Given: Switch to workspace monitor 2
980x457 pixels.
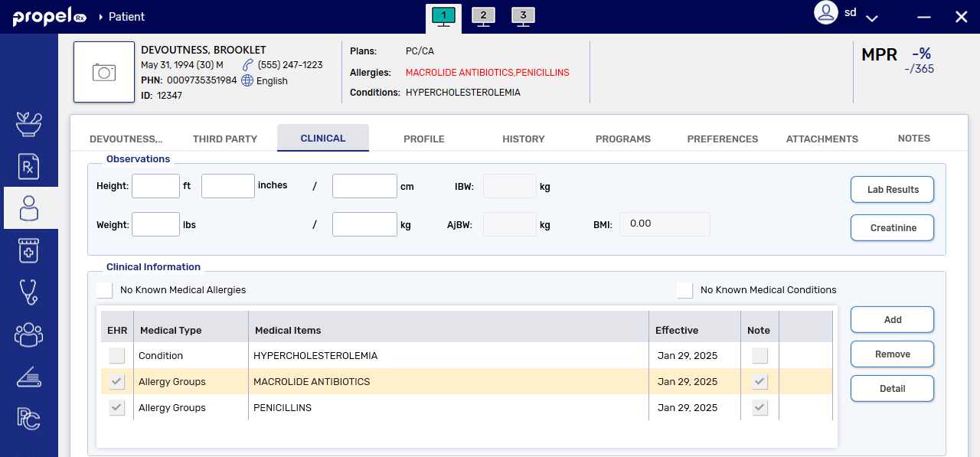Looking at the screenshot, I should pyautogui.click(x=483, y=16).
